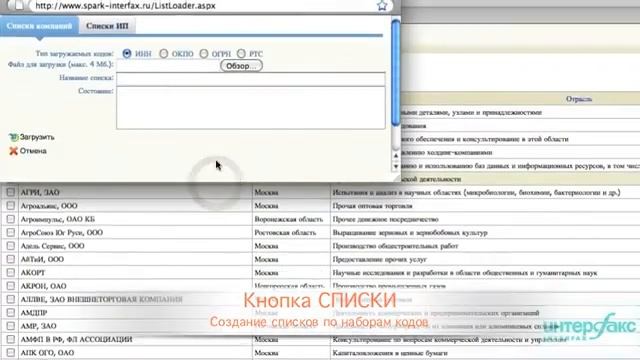
Task: Click the scrollbar down arrow
Action: coord(396,167)
